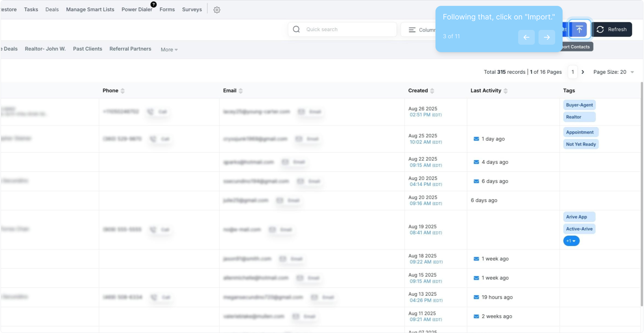The width and height of the screenshot is (644, 333).
Task: Click the Quick search magnifier icon
Action: pos(296,29)
